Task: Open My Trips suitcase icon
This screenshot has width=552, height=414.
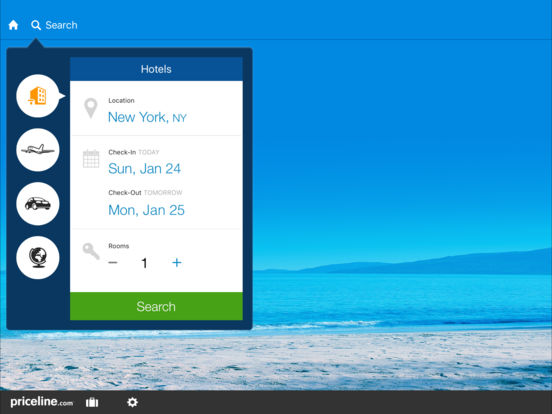Action: 92,402
